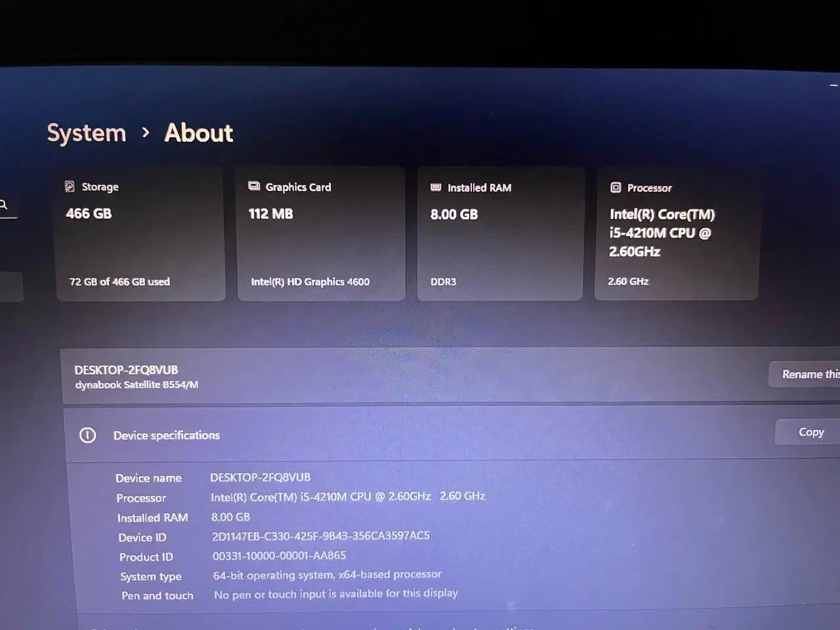Click the Installed RAM memory icon
840x630 pixels.
click(436, 187)
